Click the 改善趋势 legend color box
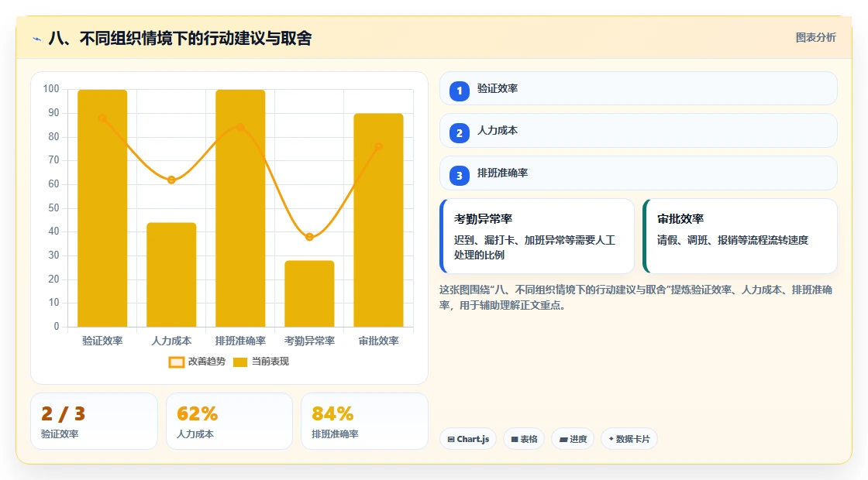The width and height of the screenshot is (868, 480). pyautogui.click(x=177, y=362)
